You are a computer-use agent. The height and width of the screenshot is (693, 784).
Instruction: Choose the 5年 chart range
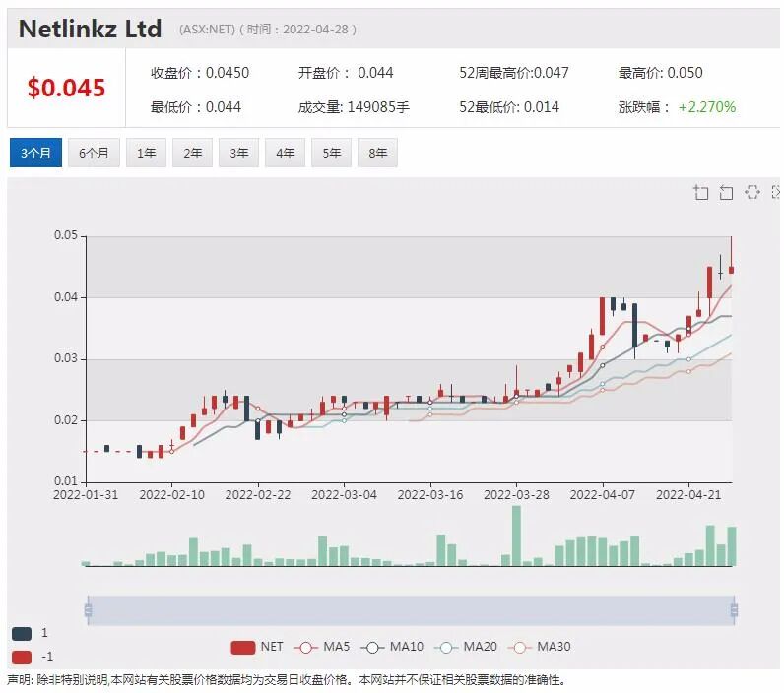tap(332, 153)
